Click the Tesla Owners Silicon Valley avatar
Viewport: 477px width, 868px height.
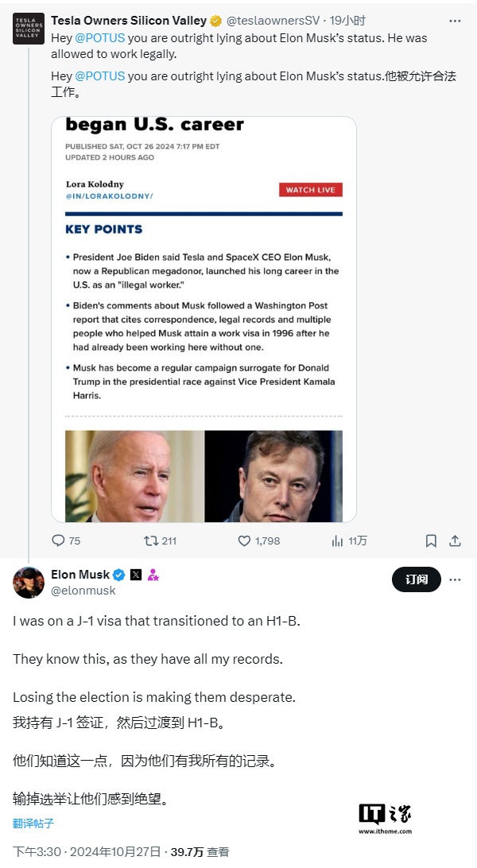click(29, 28)
